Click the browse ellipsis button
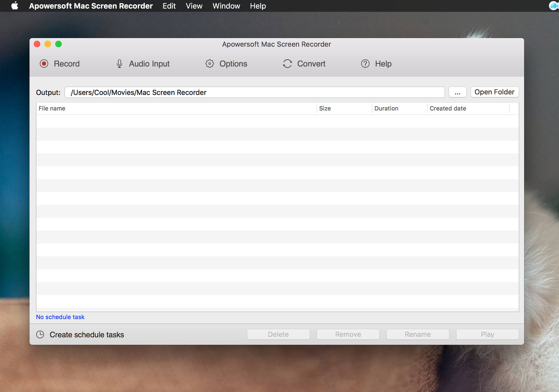Image resolution: width=559 pixels, height=392 pixels. coord(458,92)
